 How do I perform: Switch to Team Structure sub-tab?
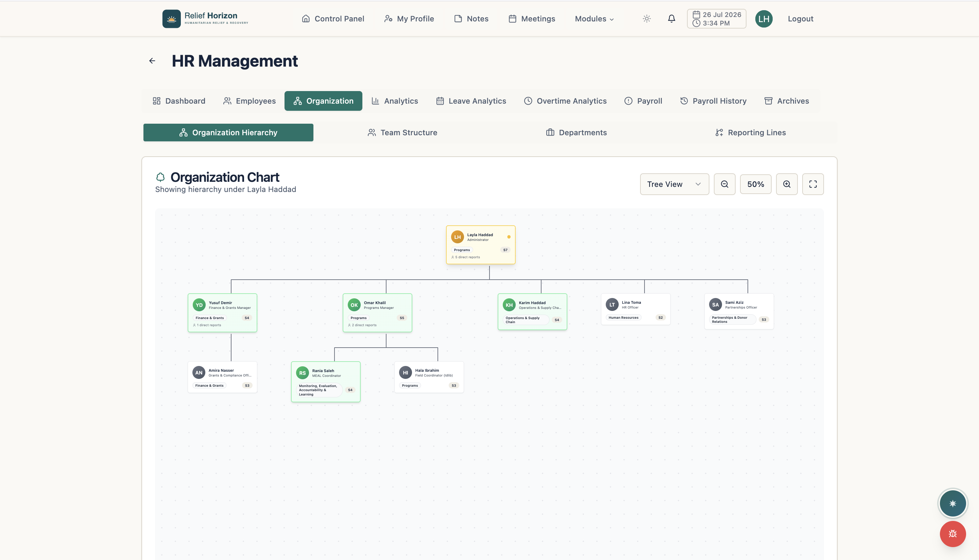pyautogui.click(x=402, y=132)
